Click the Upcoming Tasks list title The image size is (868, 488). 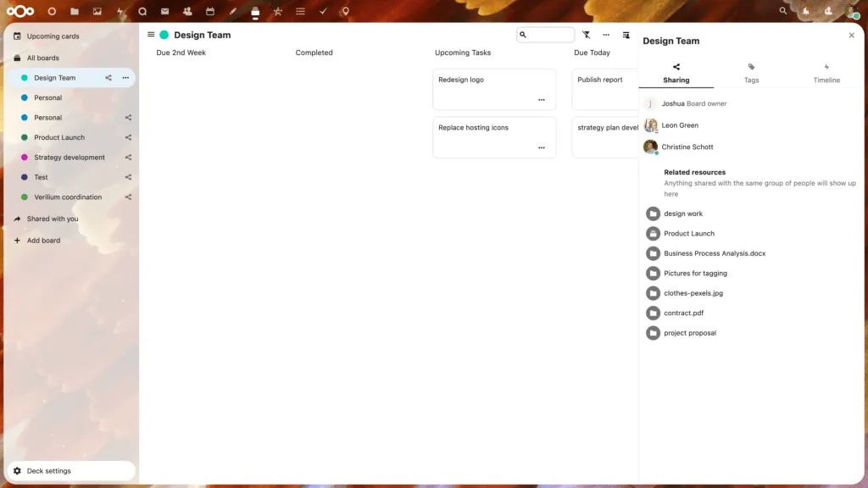click(x=463, y=53)
